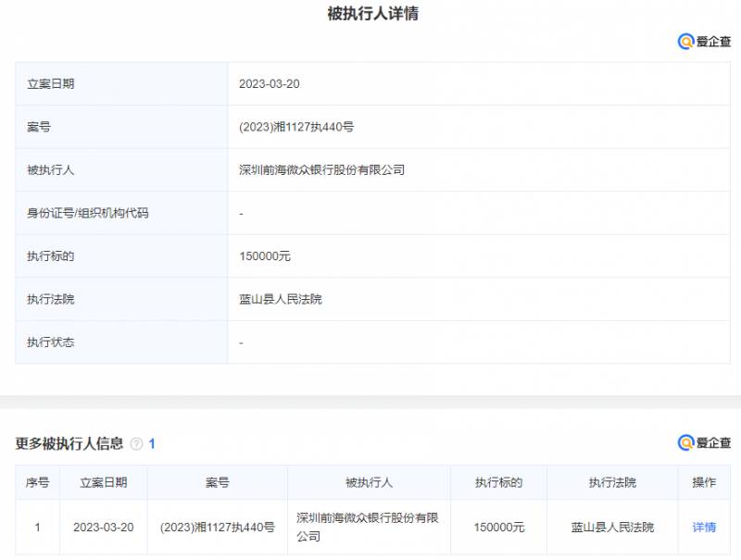
Task: Click the serial number 1 cell in row 1
Action: (x=37, y=528)
